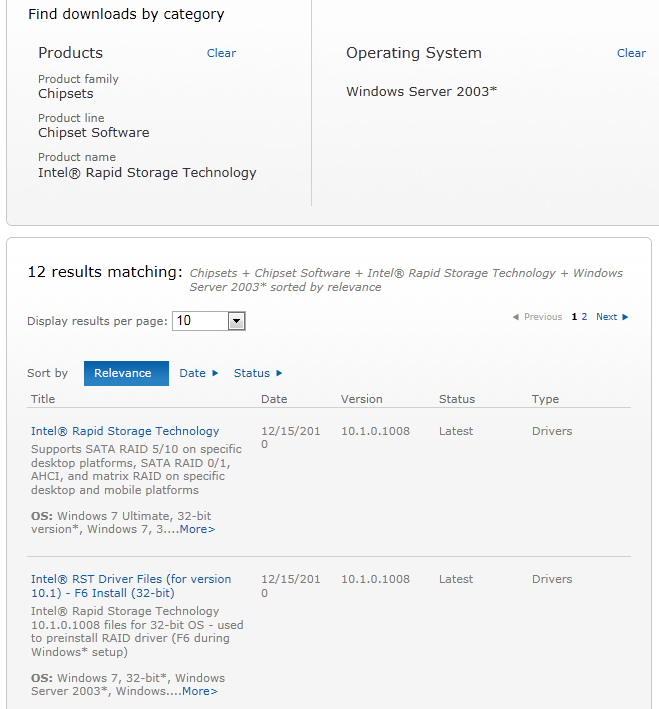Click the Title column header
Screen dimensions: 659x709
pos(43,399)
